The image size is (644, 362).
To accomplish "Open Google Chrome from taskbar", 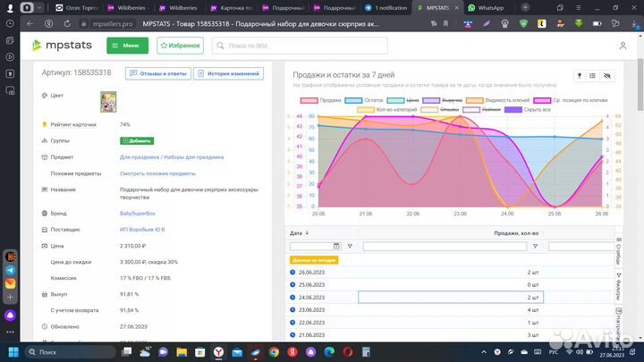I will click(274, 352).
